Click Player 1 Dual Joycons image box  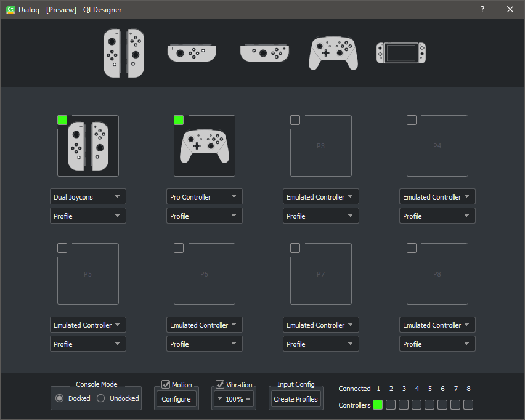point(88,147)
